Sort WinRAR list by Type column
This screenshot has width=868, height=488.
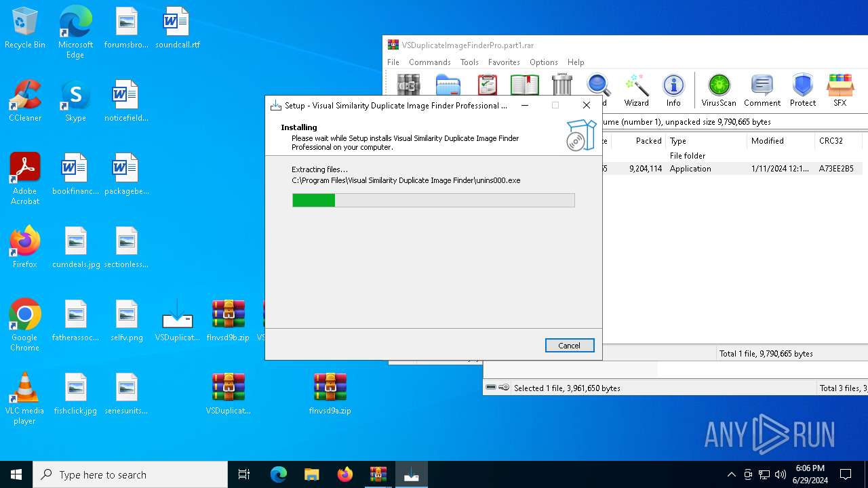click(x=706, y=141)
